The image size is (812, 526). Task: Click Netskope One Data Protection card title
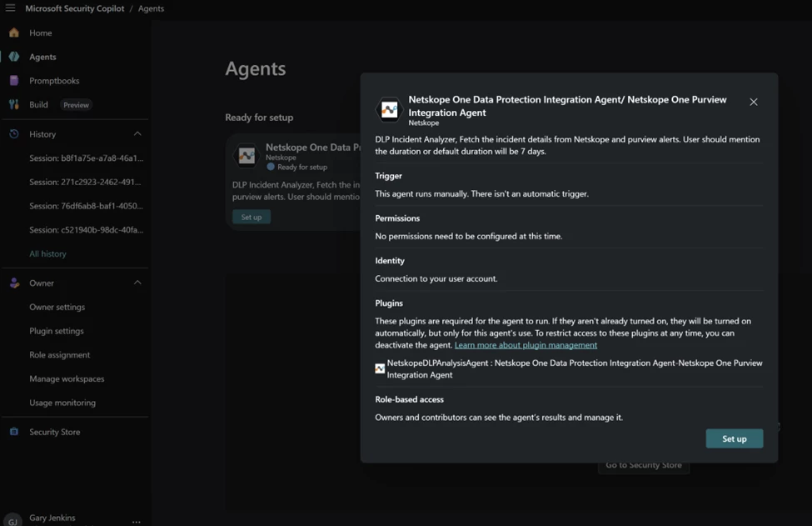click(313, 148)
